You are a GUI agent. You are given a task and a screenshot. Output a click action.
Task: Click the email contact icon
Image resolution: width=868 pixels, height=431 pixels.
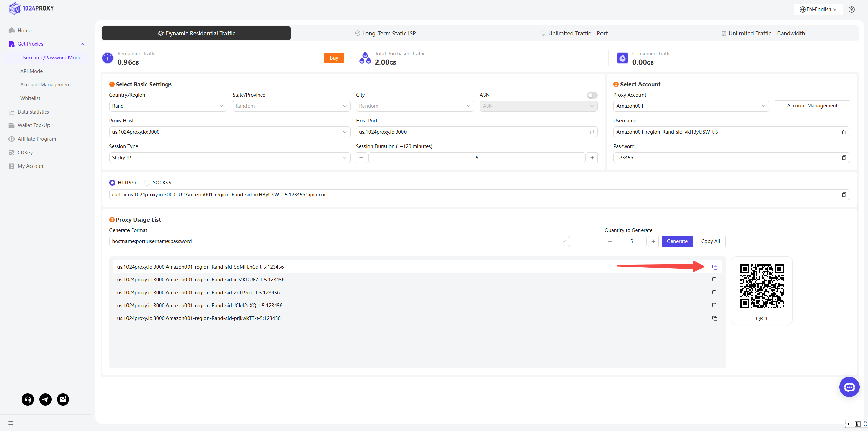[63, 399]
